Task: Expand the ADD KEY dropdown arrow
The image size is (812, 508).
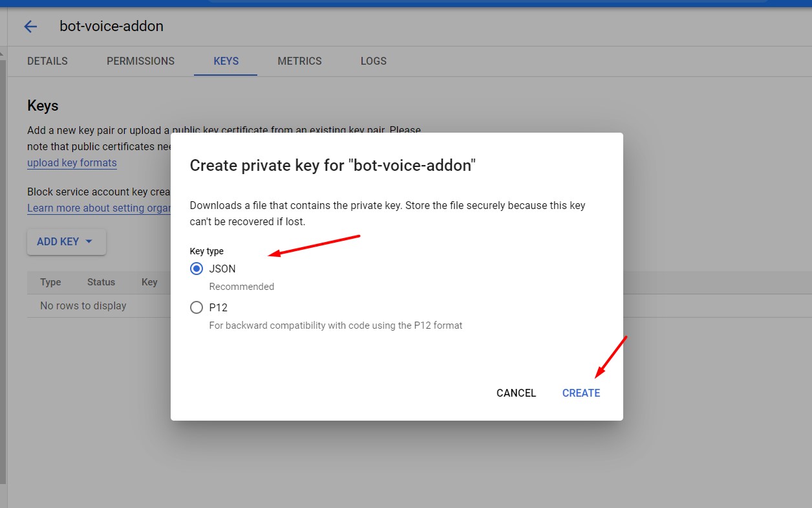Action: pos(89,241)
